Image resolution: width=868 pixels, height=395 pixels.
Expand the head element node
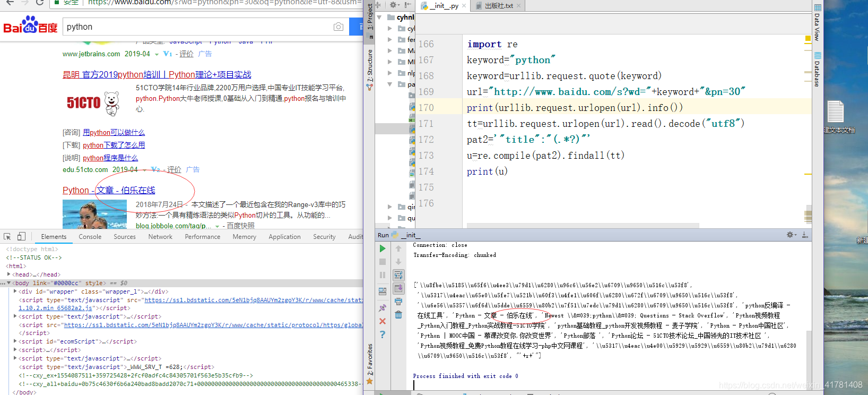pos(8,274)
